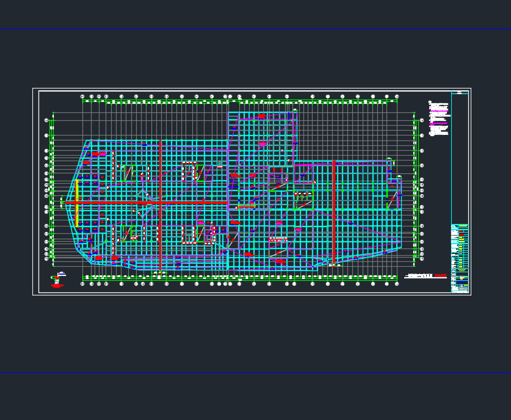This screenshot has height=420, width=511.
Task: Select the lowest grid bubble on left axis column
Action: [46, 259]
